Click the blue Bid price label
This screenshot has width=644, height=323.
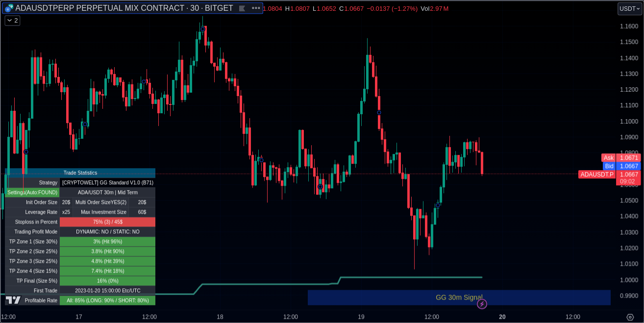[x=609, y=166]
